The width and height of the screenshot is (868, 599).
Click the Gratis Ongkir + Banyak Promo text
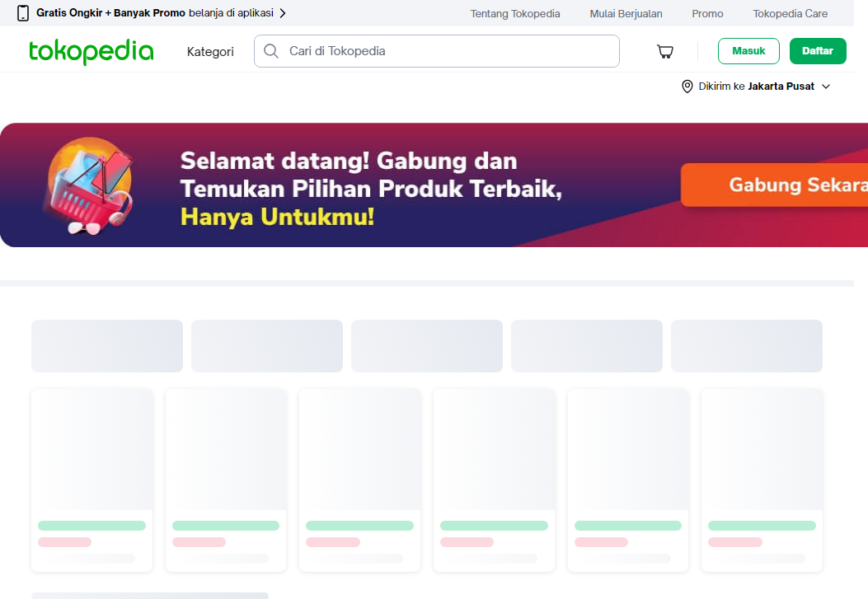110,12
